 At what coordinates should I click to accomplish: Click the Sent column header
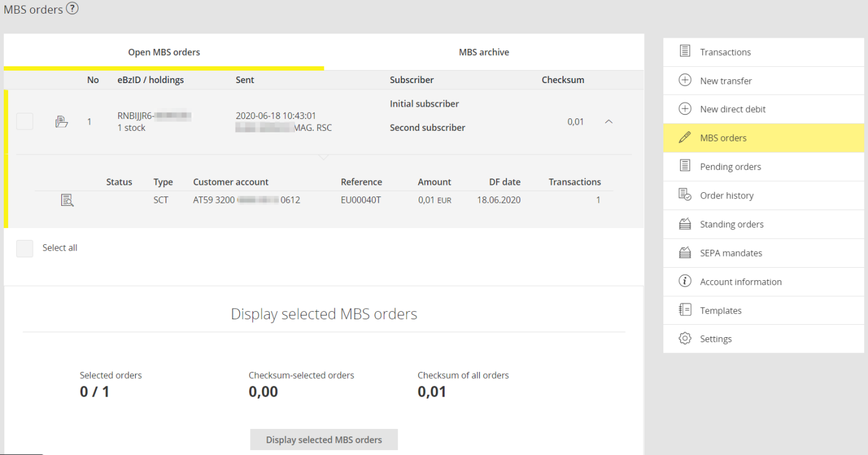[245, 80]
